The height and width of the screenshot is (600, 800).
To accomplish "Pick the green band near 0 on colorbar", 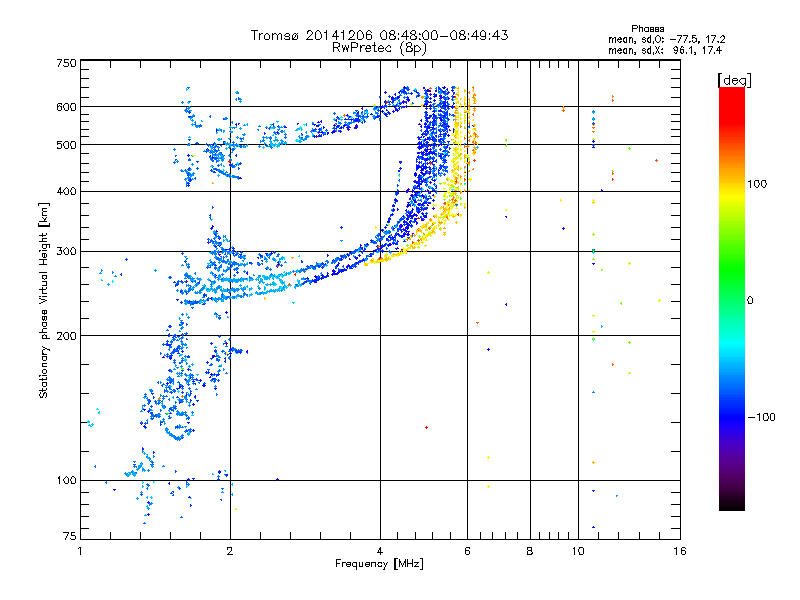I will click(732, 293).
